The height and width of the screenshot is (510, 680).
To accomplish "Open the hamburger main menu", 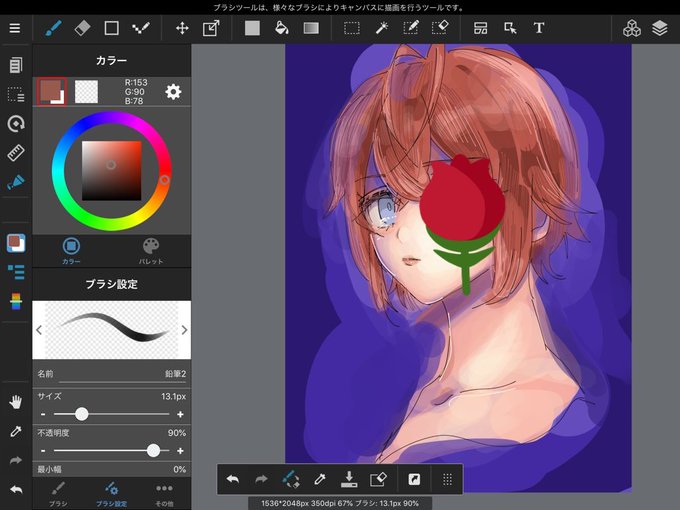I will click(15, 28).
